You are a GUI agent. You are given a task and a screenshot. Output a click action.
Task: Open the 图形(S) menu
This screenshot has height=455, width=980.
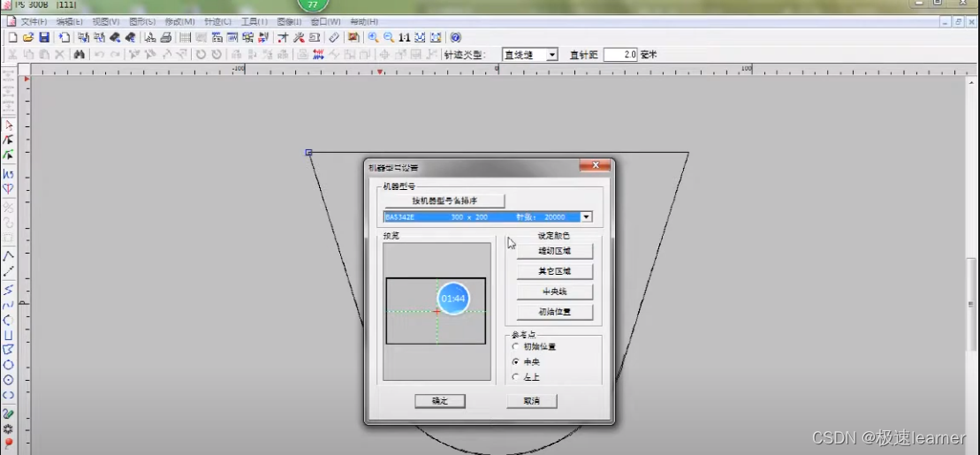coord(142,22)
